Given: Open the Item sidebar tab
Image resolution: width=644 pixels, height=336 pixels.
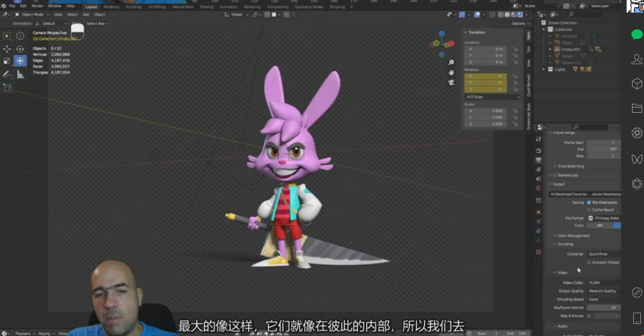Looking at the screenshot, I should click(529, 36).
